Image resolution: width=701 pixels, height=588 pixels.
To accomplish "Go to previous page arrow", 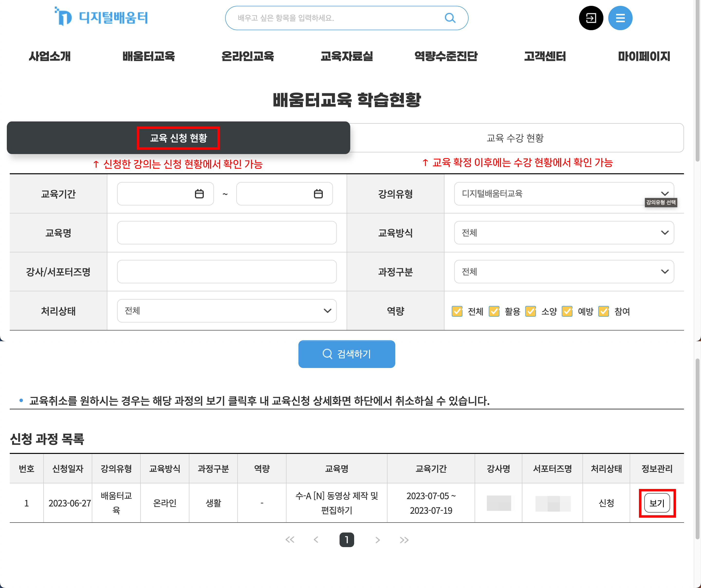I will tap(316, 540).
